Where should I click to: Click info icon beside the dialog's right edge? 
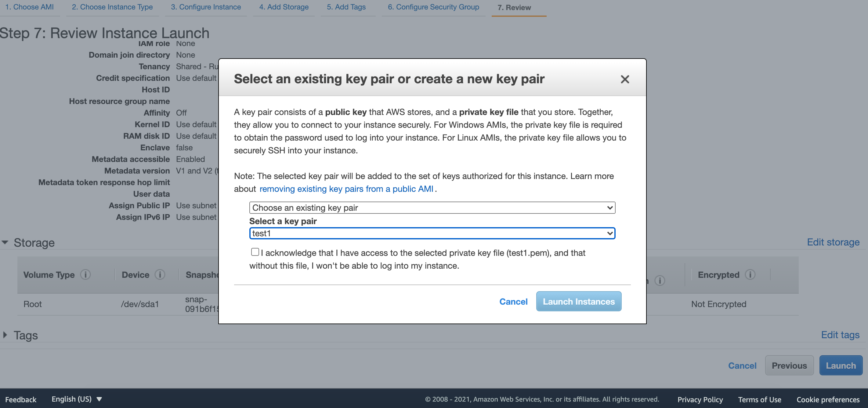(x=660, y=281)
